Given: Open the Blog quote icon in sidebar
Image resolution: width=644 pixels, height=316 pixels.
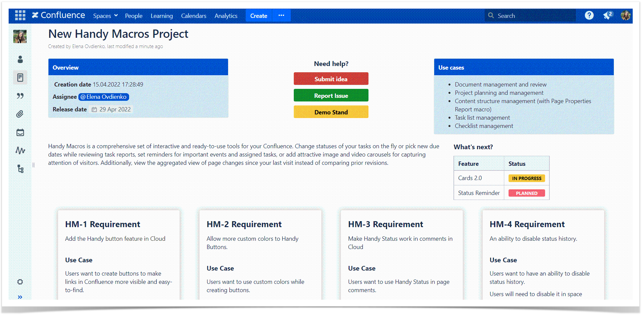Looking at the screenshot, I should tap(20, 96).
